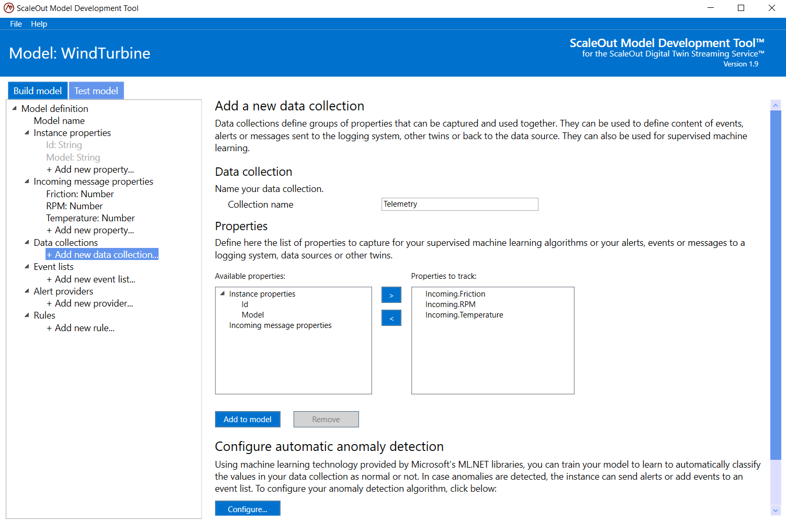
Task: Remove tracked property with < button
Action: tap(391, 318)
